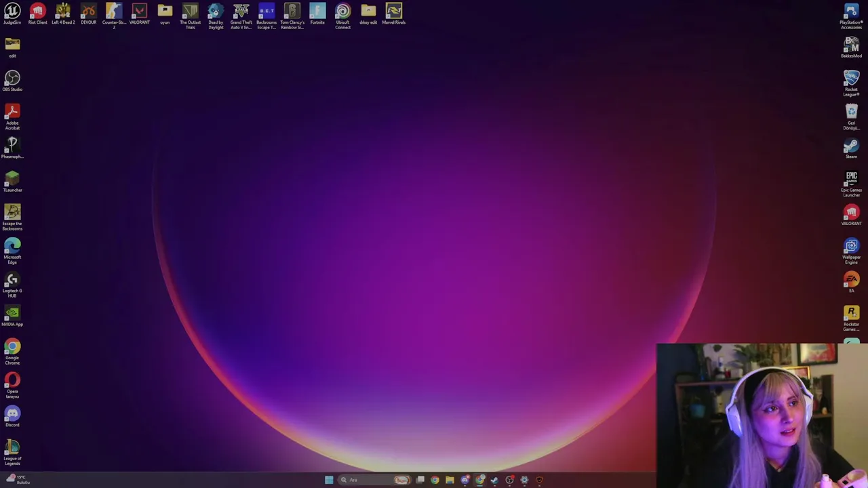This screenshot has width=868, height=488.
Task: Select the VALORANT shortcut with Riot fist icon
Action: [851, 216]
